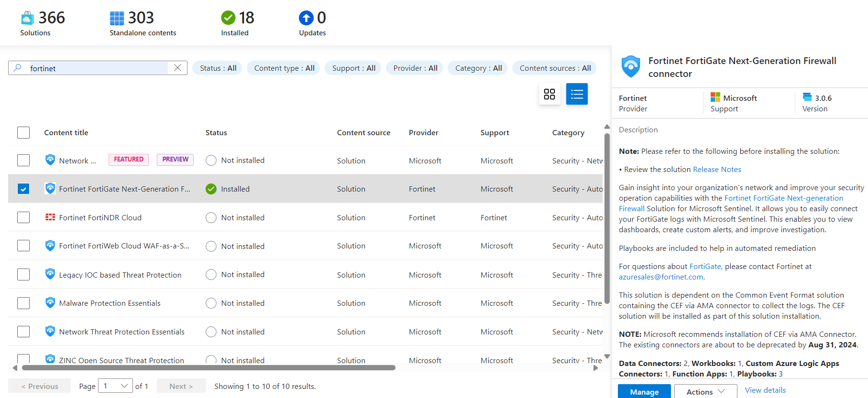This screenshot has width=868, height=398.
Task: Open the Category : All filter
Action: tap(478, 68)
